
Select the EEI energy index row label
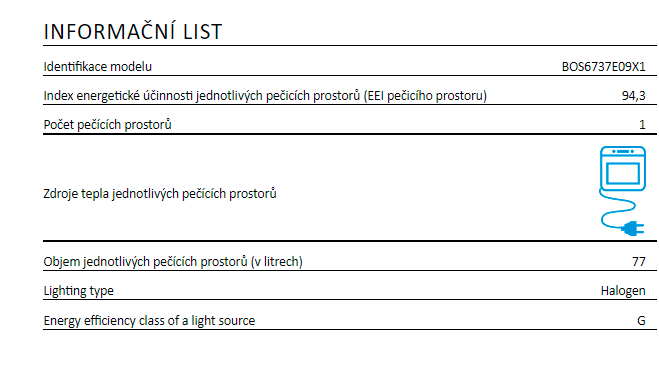[265, 96]
